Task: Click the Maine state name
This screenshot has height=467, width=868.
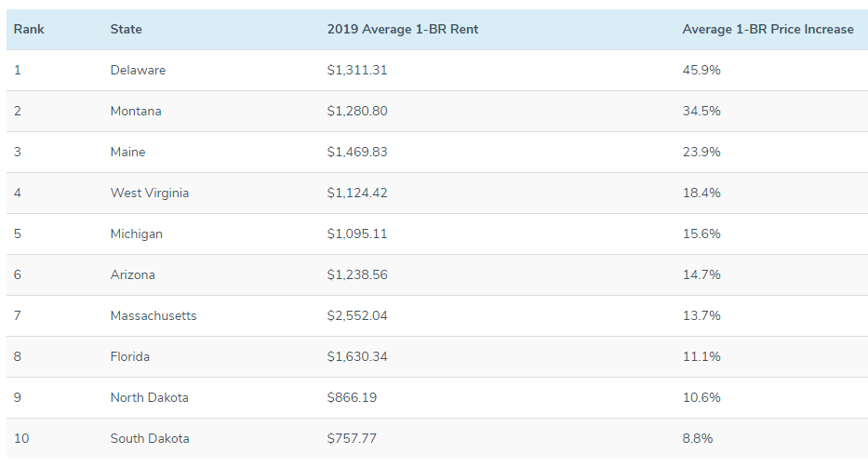Action: point(127,152)
